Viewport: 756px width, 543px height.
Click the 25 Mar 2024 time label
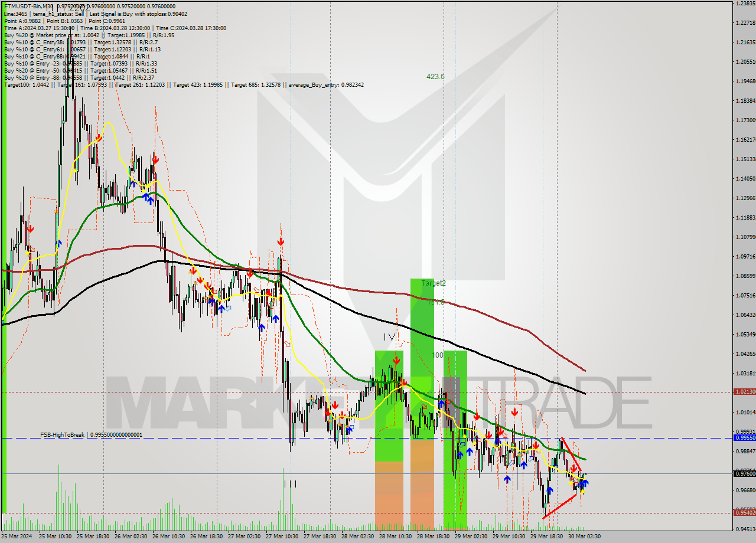pos(17,537)
